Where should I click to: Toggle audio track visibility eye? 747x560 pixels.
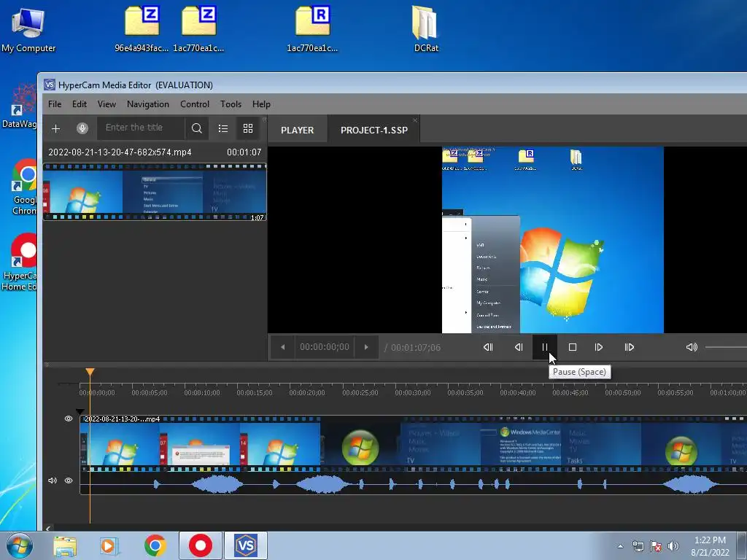coord(69,481)
